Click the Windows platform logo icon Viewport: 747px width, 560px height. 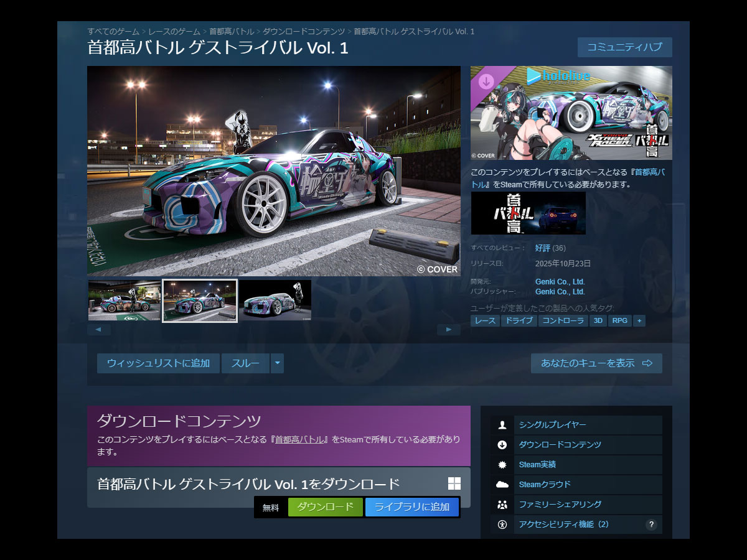point(454,484)
